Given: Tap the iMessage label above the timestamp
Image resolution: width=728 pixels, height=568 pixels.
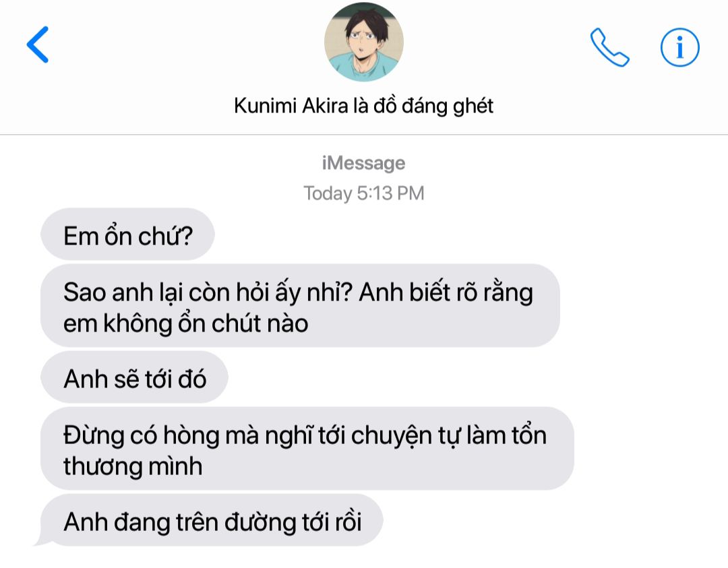Looking at the screenshot, I should (x=363, y=163).
